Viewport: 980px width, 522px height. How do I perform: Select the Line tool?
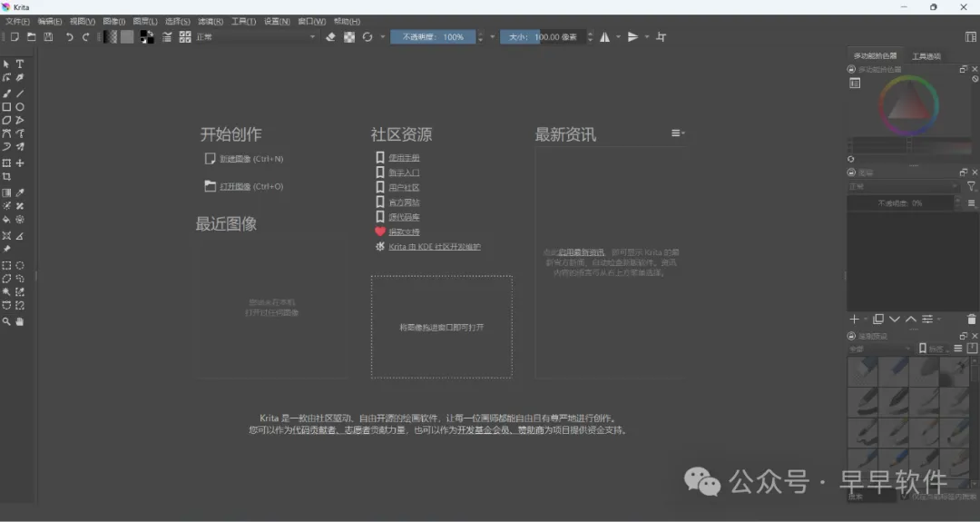[x=20, y=94]
